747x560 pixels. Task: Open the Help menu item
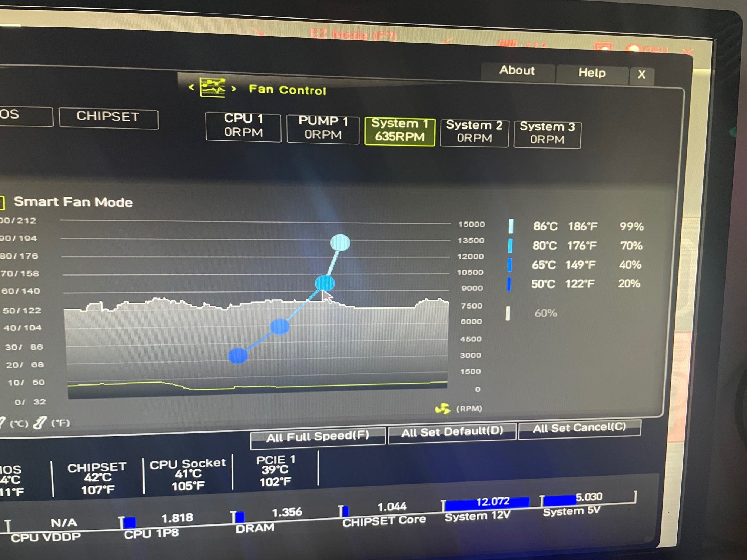(x=592, y=73)
